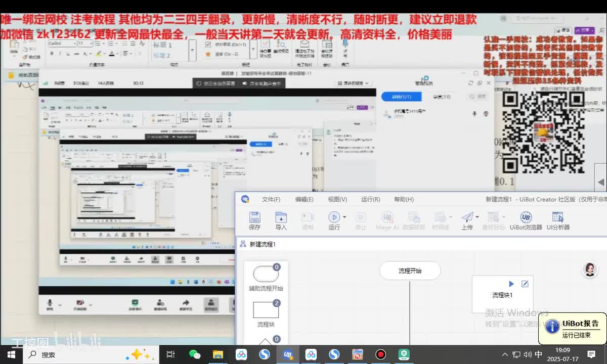
Task: Click the red record app taskbar icon
Action: 381,354
